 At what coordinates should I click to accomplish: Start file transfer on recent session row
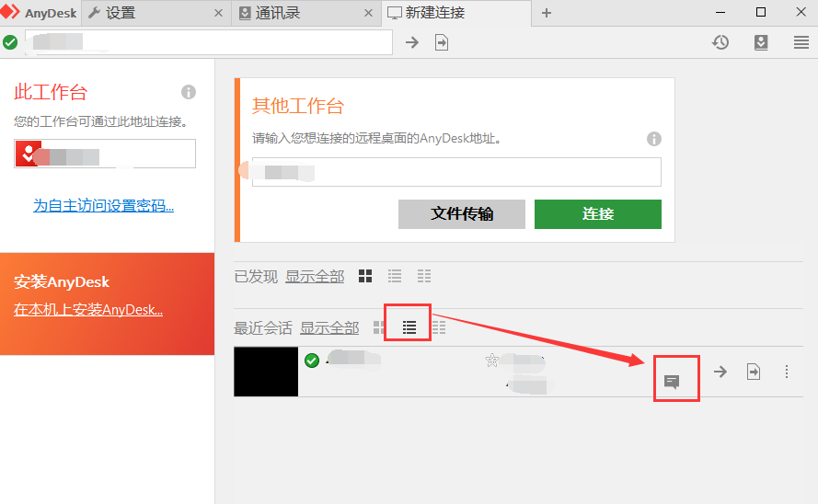click(x=754, y=372)
